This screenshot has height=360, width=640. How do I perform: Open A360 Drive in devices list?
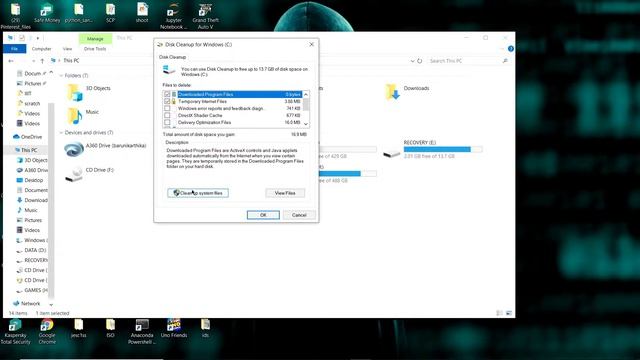click(106, 149)
